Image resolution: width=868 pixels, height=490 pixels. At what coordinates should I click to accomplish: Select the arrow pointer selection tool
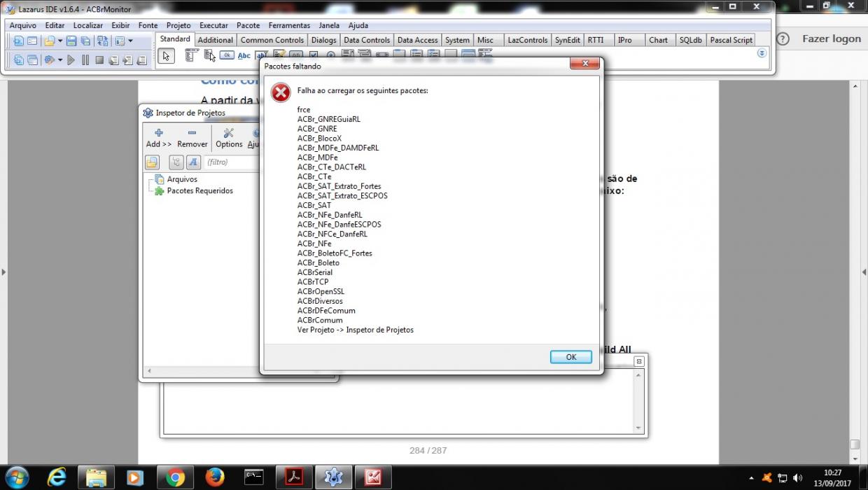point(166,56)
